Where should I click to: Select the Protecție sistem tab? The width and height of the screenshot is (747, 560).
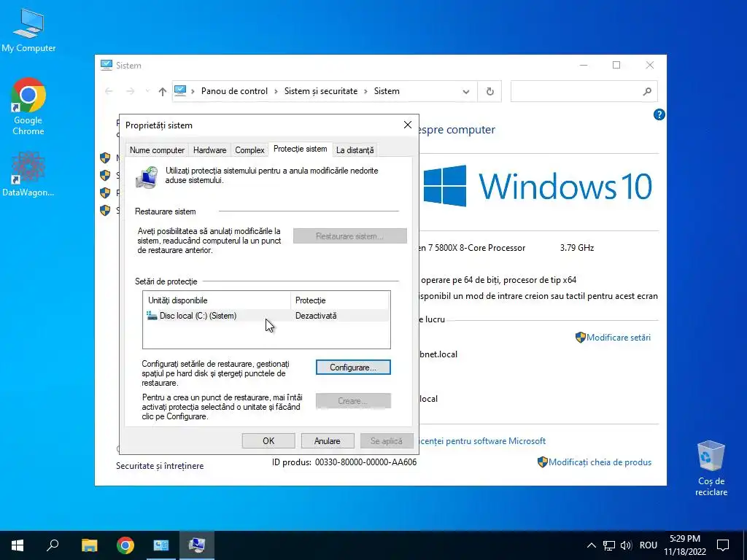pyautogui.click(x=300, y=149)
